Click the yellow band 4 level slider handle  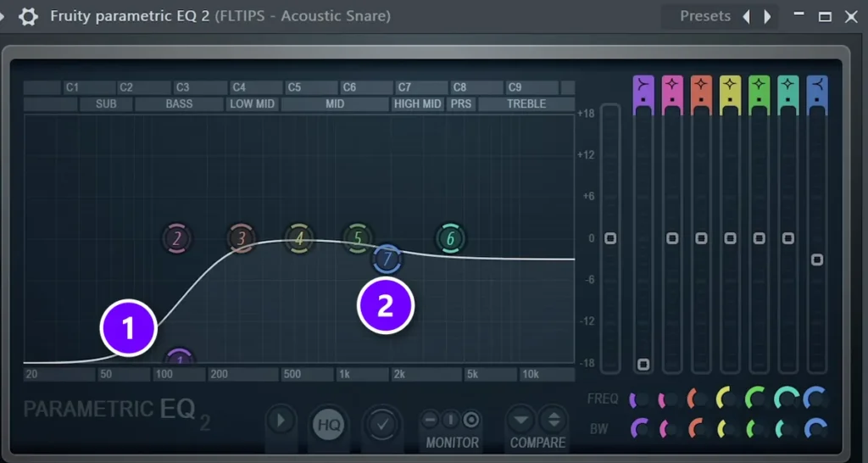tap(730, 238)
